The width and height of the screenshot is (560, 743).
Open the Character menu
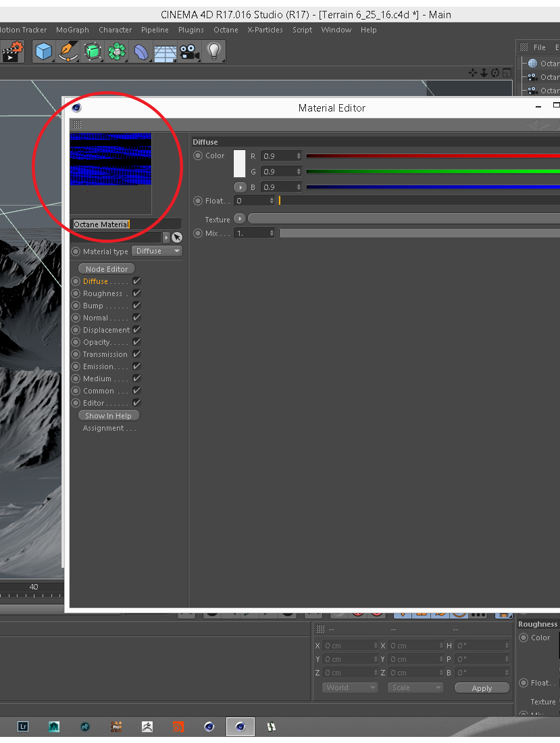point(115,30)
